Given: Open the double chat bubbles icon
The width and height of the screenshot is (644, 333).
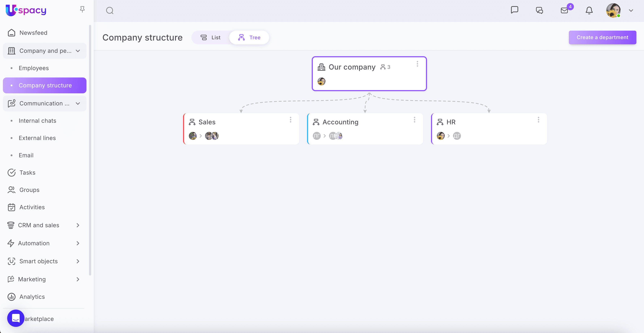Looking at the screenshot, I should click(539, 10).
